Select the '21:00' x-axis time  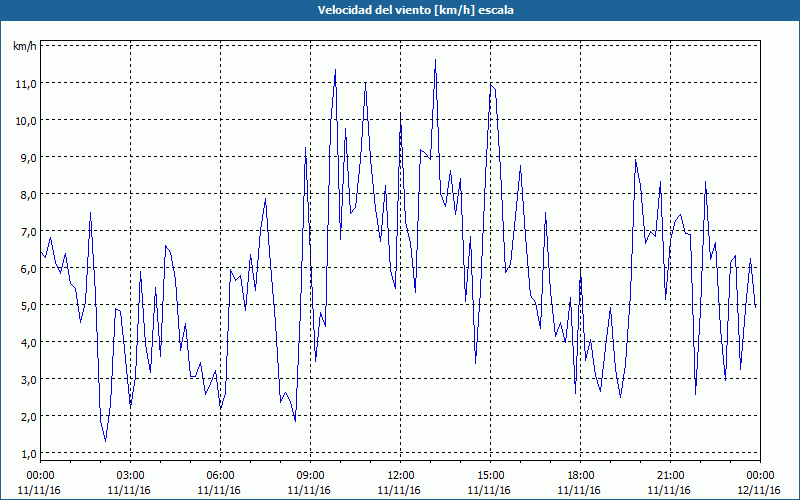pos(670,476)
